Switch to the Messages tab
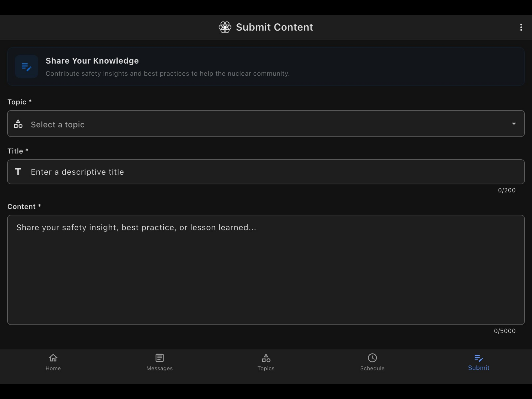Viewport: 532px width, 399px height. [x=159, y=362]
